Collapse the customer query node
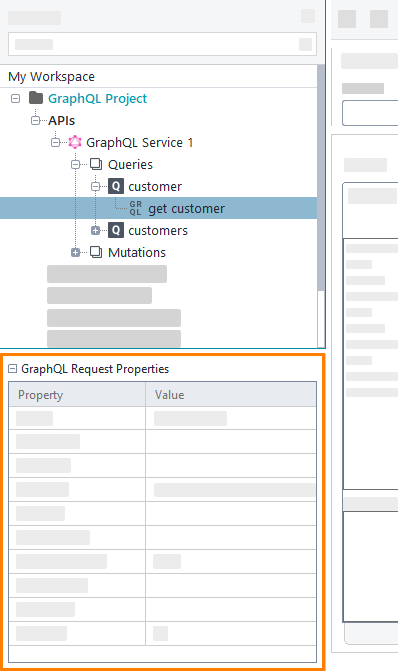The width and height of the screenshot is (398, 671). coord(95,187)
